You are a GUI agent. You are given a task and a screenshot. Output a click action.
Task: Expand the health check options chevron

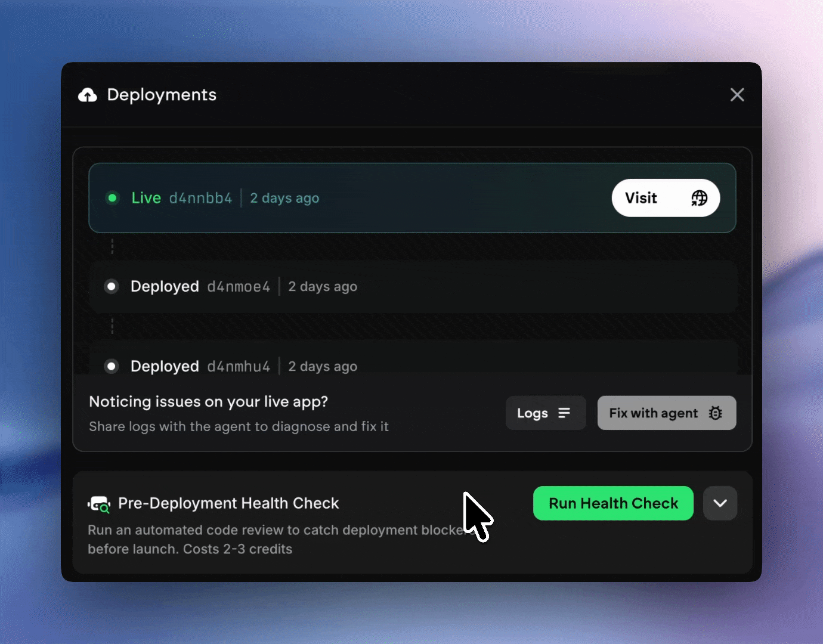pyautogui.click(x=720, y=503)
